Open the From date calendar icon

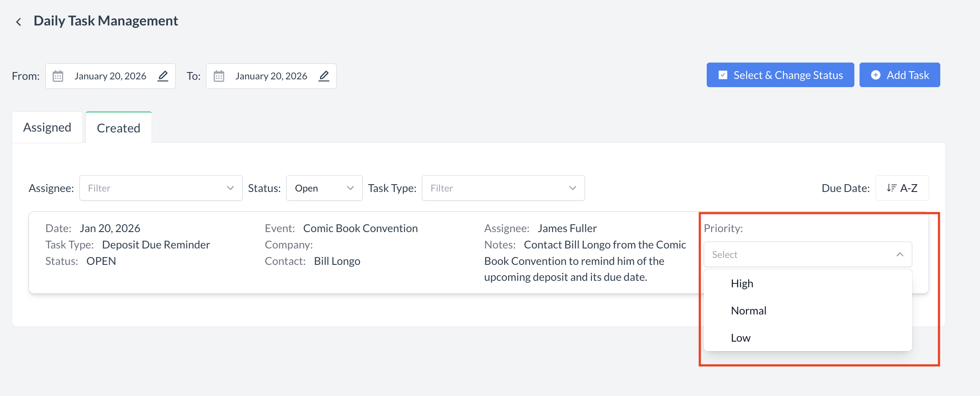58,76
